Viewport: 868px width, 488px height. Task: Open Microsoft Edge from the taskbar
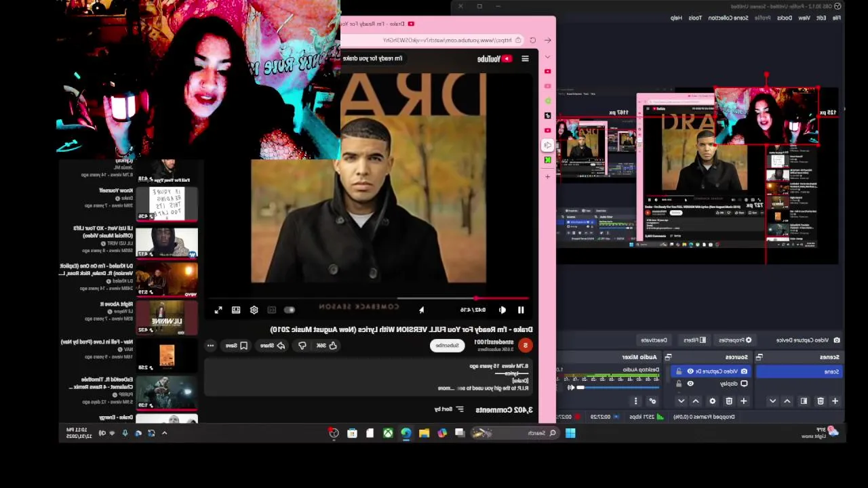(x=406, y=433)
